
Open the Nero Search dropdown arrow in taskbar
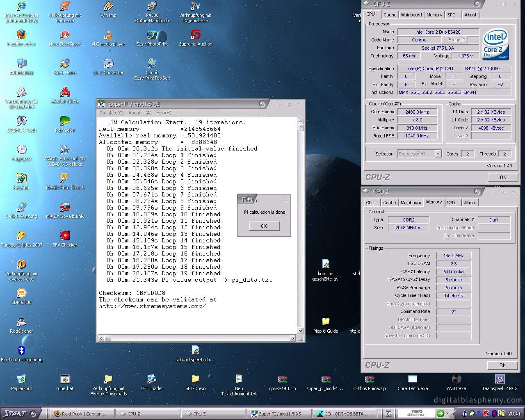pos(447,413)
